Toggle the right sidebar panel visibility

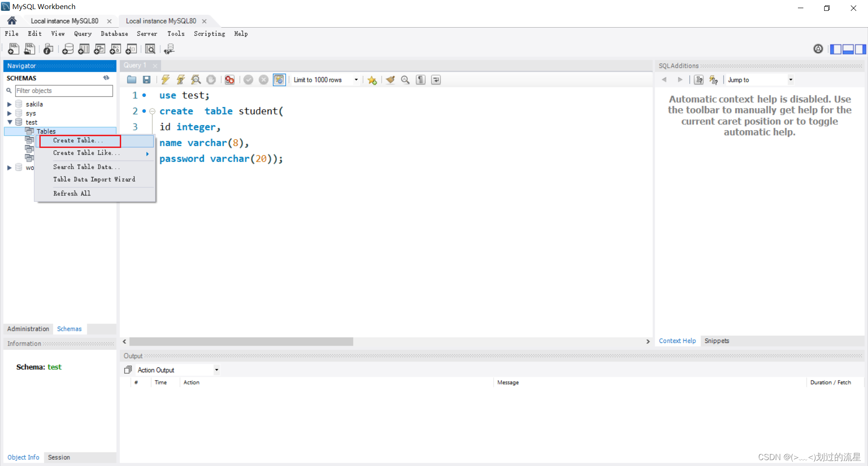click(x=860, y=49)
